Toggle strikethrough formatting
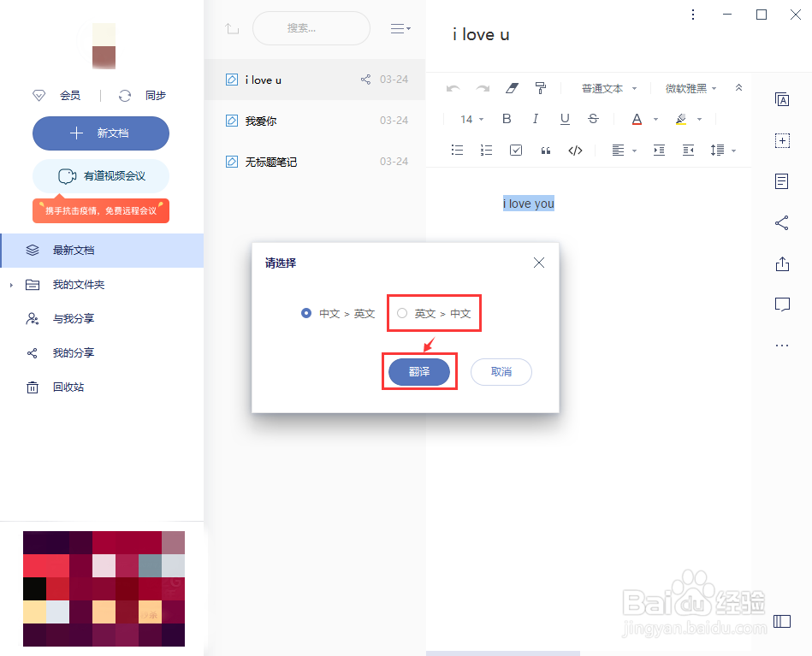812x656 pixels. pos(594,119)
